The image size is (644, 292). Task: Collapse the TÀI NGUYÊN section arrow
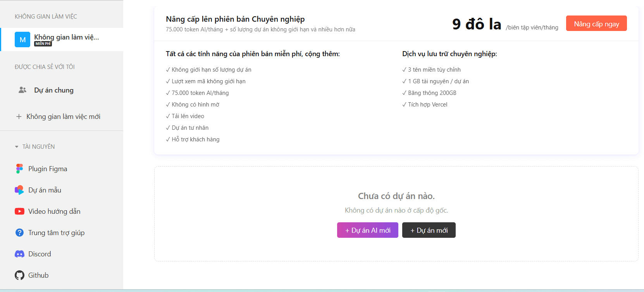tap(17, 147)
